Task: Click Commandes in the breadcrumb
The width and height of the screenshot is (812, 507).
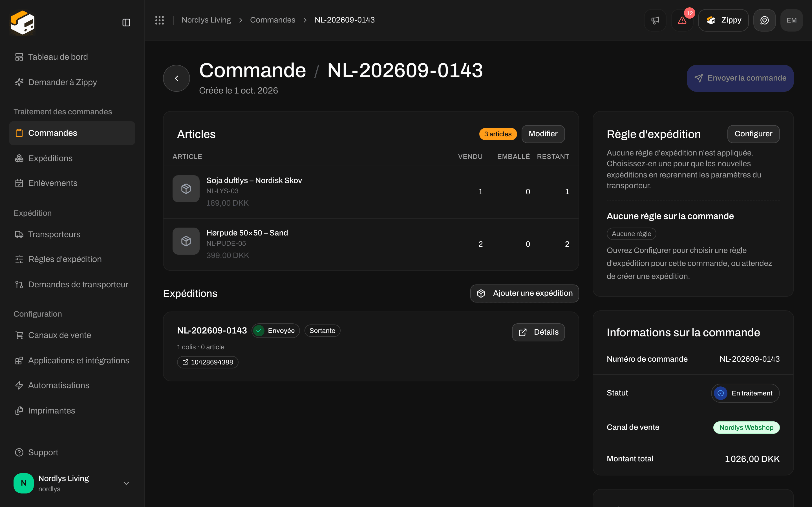Action: pos(272,20)
